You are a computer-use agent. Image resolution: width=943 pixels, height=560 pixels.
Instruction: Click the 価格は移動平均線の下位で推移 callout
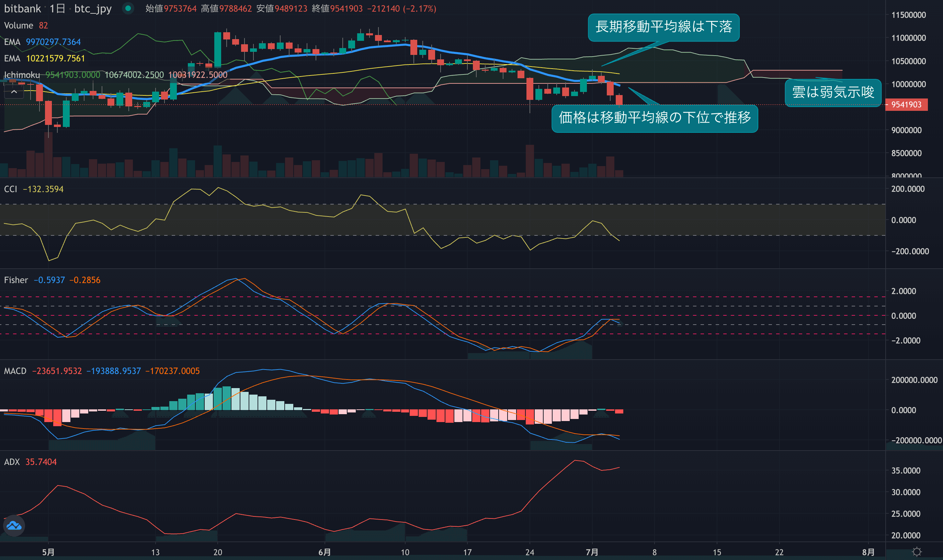655,118
